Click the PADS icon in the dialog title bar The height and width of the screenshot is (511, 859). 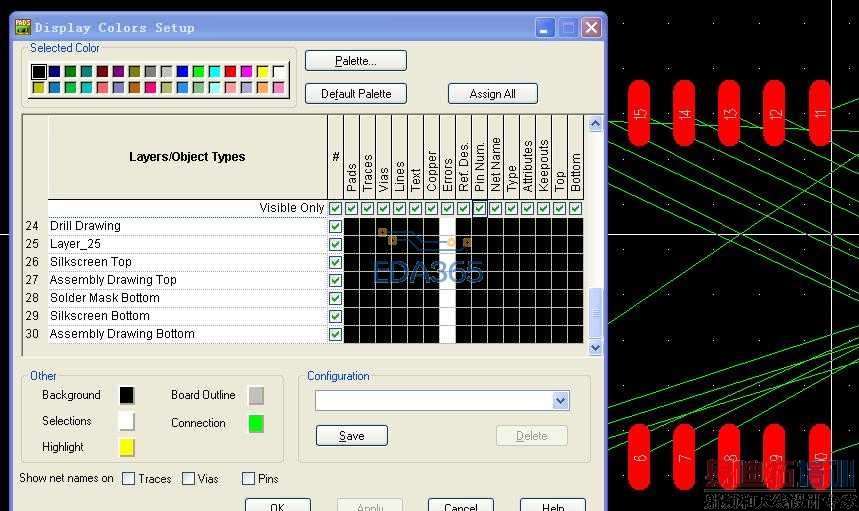[23, 27]
